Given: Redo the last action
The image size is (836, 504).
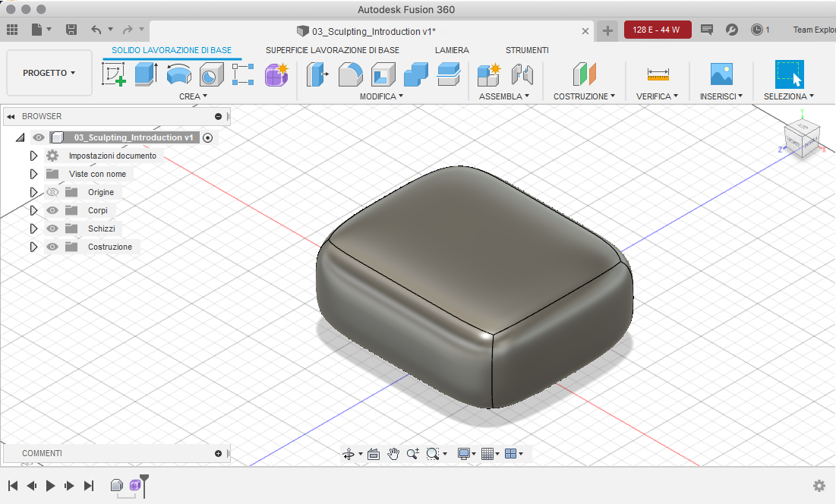Looking at the screenshot, I should click(128, 30).
